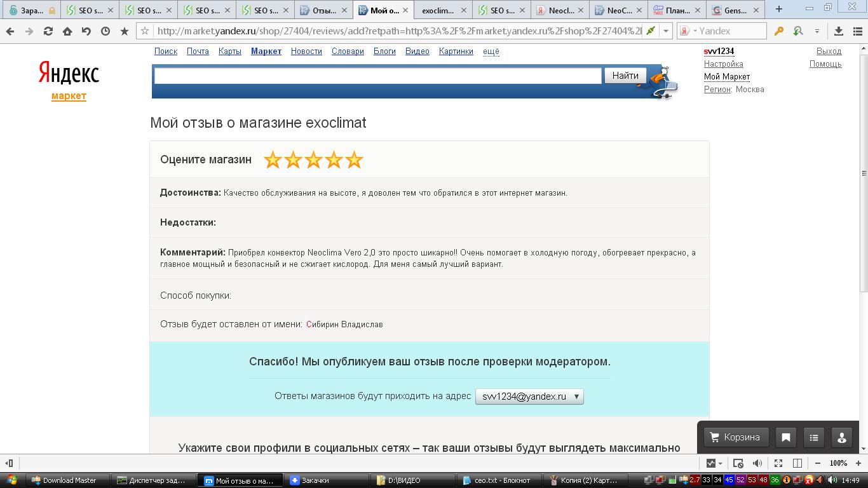Click the 'Выход' logout link
The width and height of the screenshot is (868, 488).
(829, 51)
